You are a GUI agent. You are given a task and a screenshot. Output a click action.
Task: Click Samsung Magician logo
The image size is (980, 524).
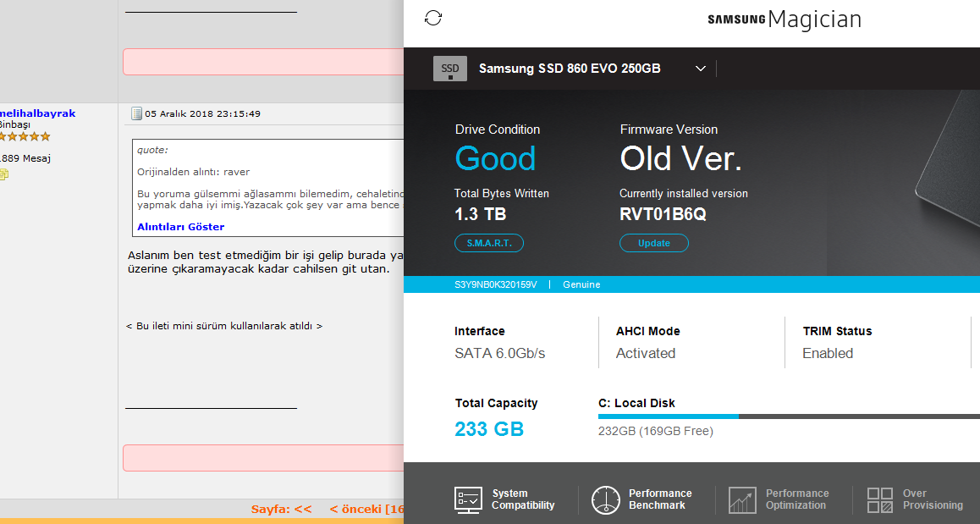tap(785, 19)
